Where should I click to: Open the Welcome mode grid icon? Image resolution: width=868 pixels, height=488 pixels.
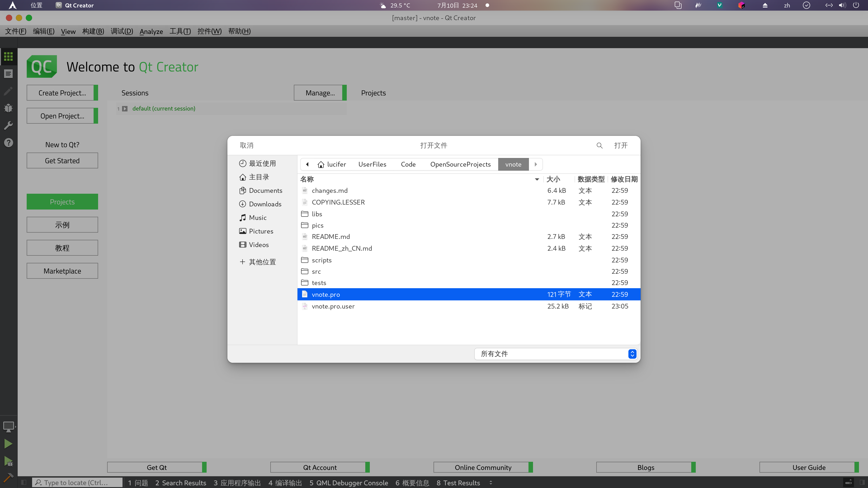(8, 56)
